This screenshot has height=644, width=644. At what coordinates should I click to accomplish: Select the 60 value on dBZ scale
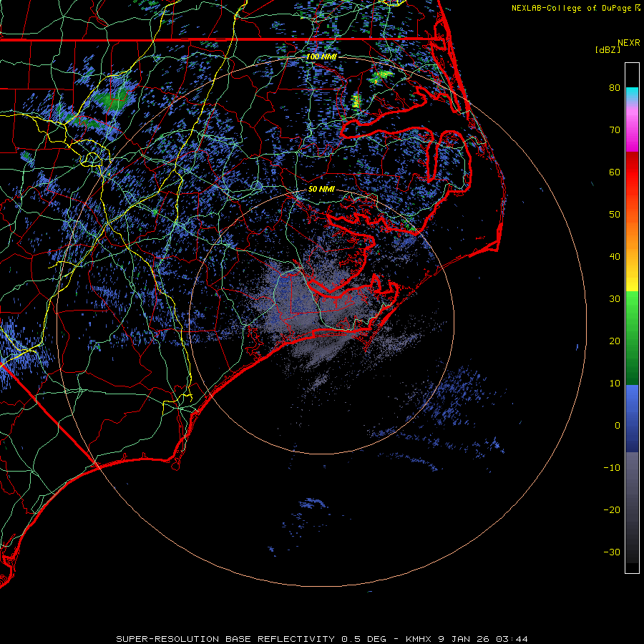615,172
